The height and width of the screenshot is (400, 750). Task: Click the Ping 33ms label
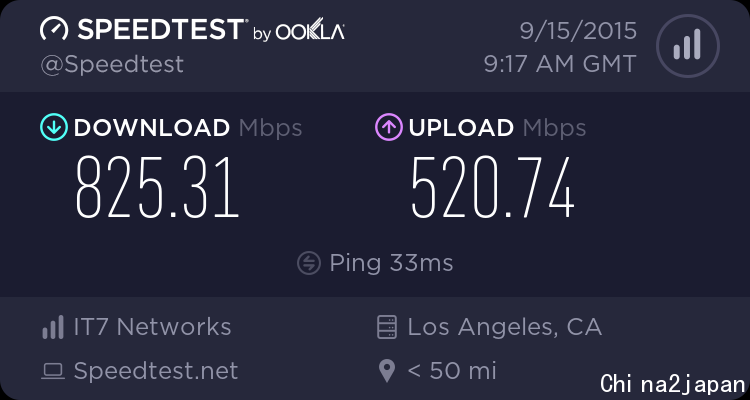[x=391, y=263]
